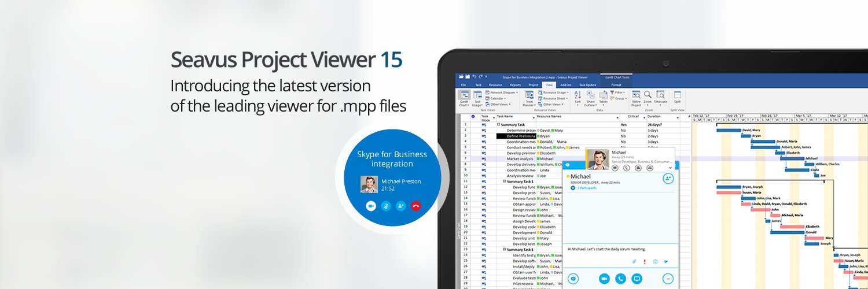868x289 pixels.
Task: Click the email icon on Michael contact card
Action: [x=649, y=168]
